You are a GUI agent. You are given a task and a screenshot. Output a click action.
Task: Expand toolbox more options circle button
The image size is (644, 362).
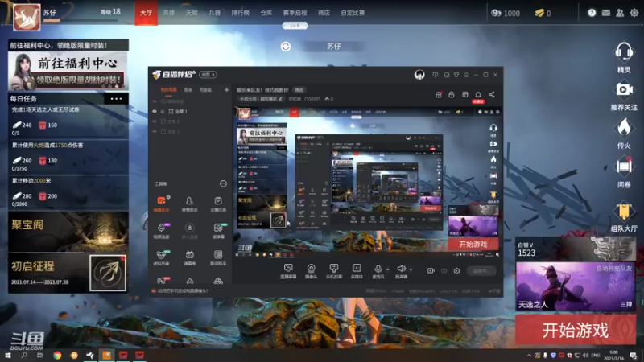(223, 184)
